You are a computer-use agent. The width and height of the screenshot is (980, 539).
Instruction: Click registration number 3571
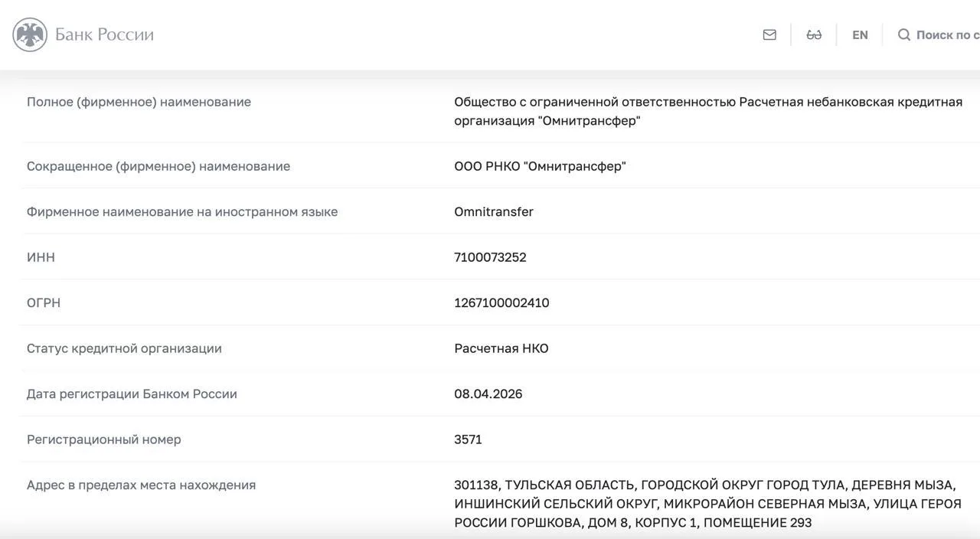tap(468, 439)
